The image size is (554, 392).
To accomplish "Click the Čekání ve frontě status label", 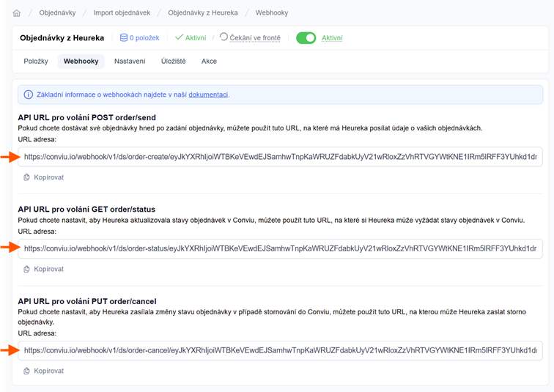I will pos(255,38).
